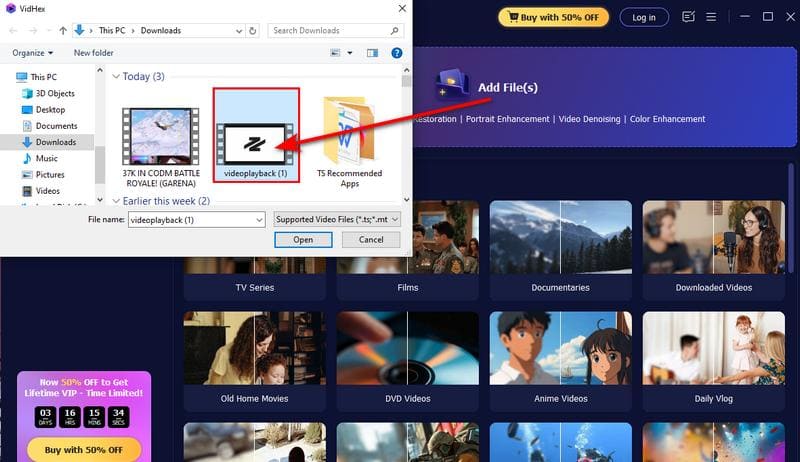800x462 pixels.
Task: Choose the Anime Videos category thumbnail
Action: pyautogui.click(x=560, y=359)
